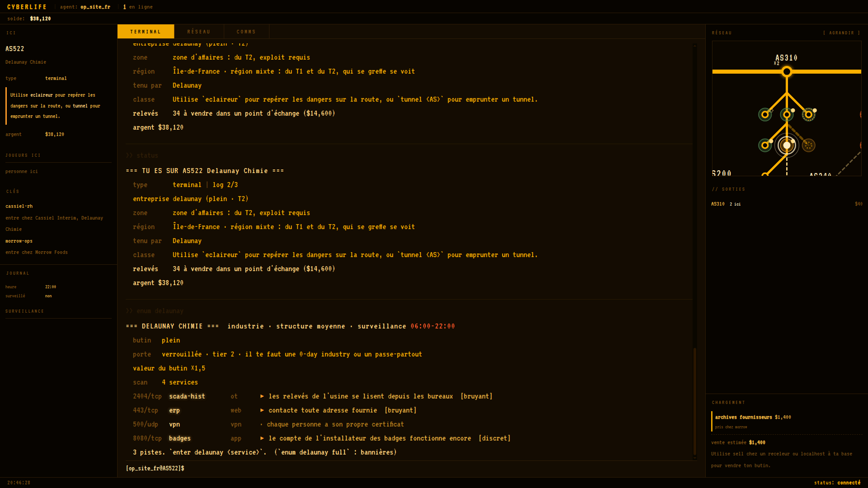Switch to the TERMINAL tab
The width and height of the screenshot is (868, 488).
[x=146, y=32]
